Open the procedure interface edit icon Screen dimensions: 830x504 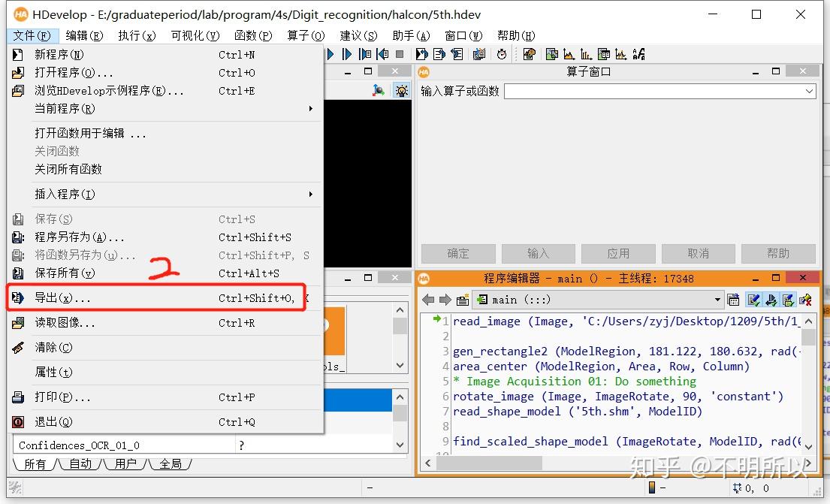pos(733,300)
